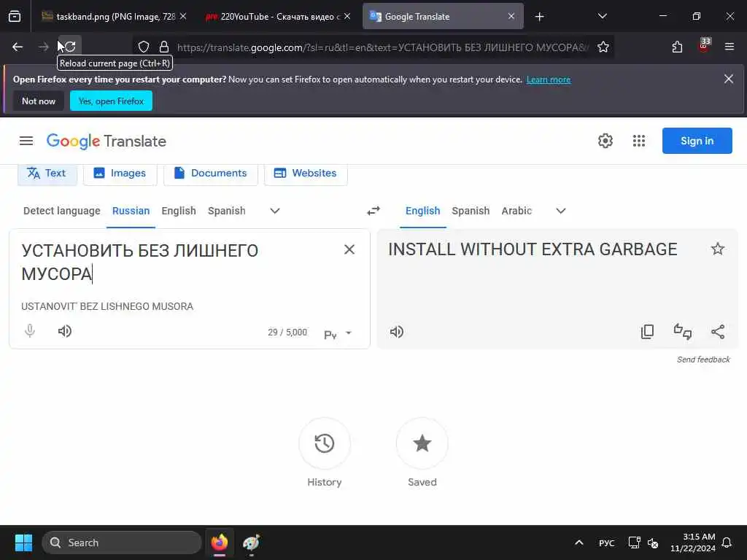
Task: Open Windows Start menu
Action: point(23,542)
